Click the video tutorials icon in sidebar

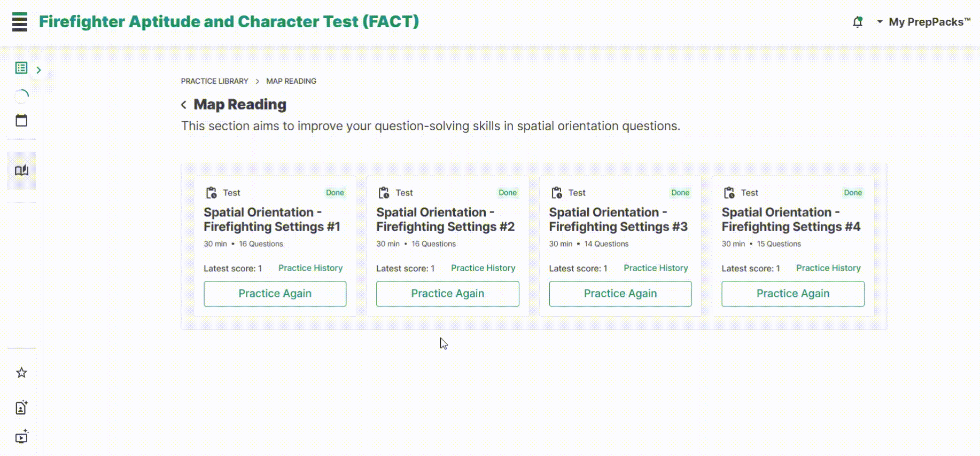click(x=21, y=437)
